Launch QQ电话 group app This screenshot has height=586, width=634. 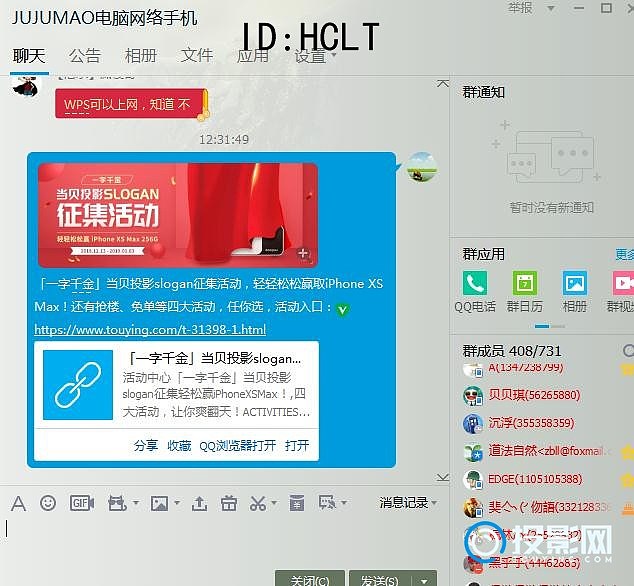coord(475,283)
